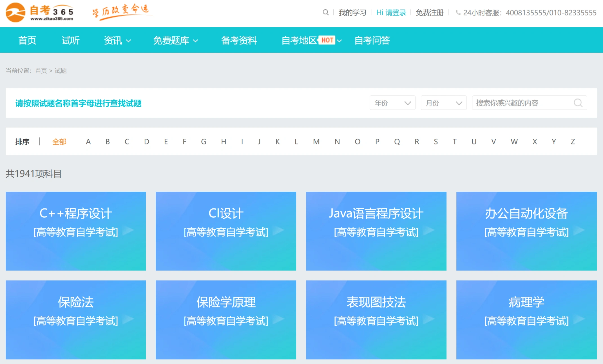This screenshot has width=603, height=364.
Task: Filter by letter O
Action: (x=358, y=142)
